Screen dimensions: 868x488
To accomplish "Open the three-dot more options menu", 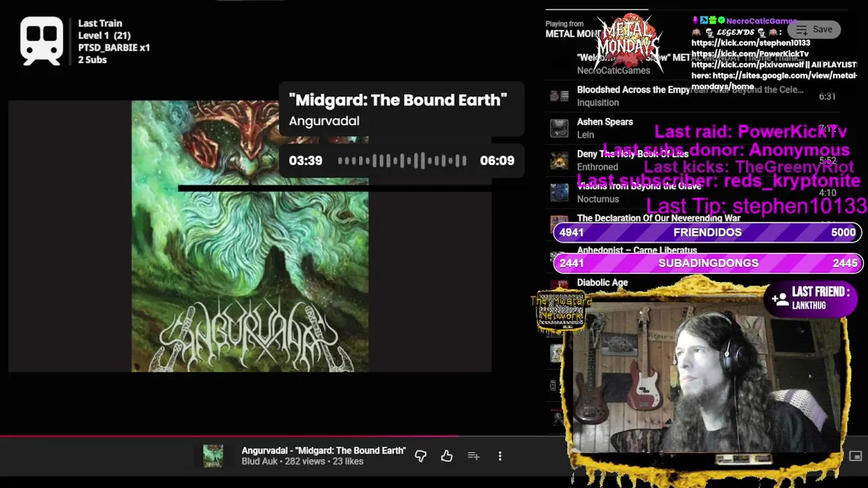I will tap(500, 456).
